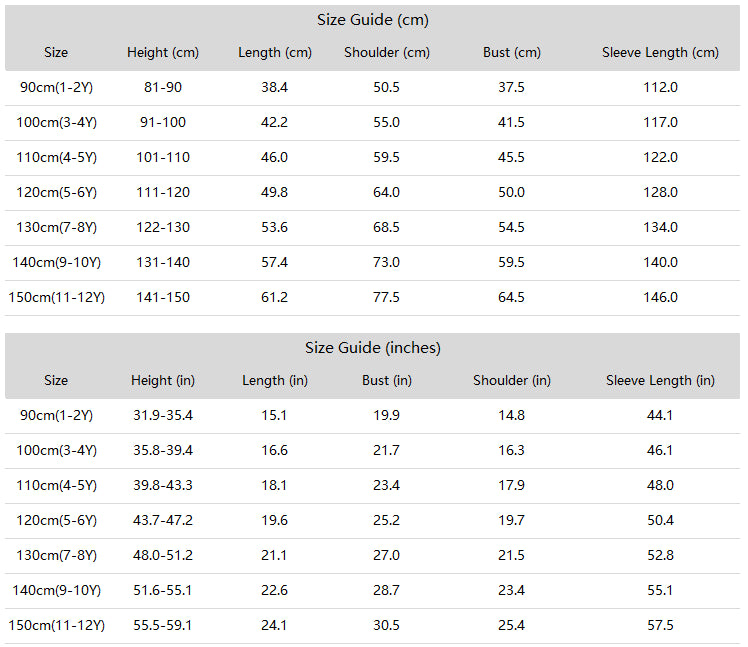The height and width of the screenshot is (647, 748).
Task: Click the 90cm(1-2Y) row in cm table
Action: [x=372, y=88]
